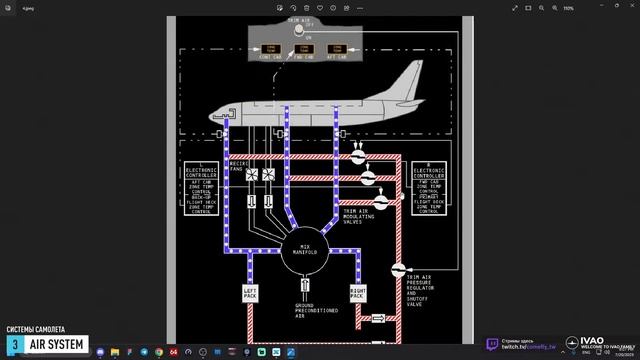Image resolution: width=640 pixels, height=360 pixels.
Task: Click the 110% zoom level value
Action: coord(569,8)
